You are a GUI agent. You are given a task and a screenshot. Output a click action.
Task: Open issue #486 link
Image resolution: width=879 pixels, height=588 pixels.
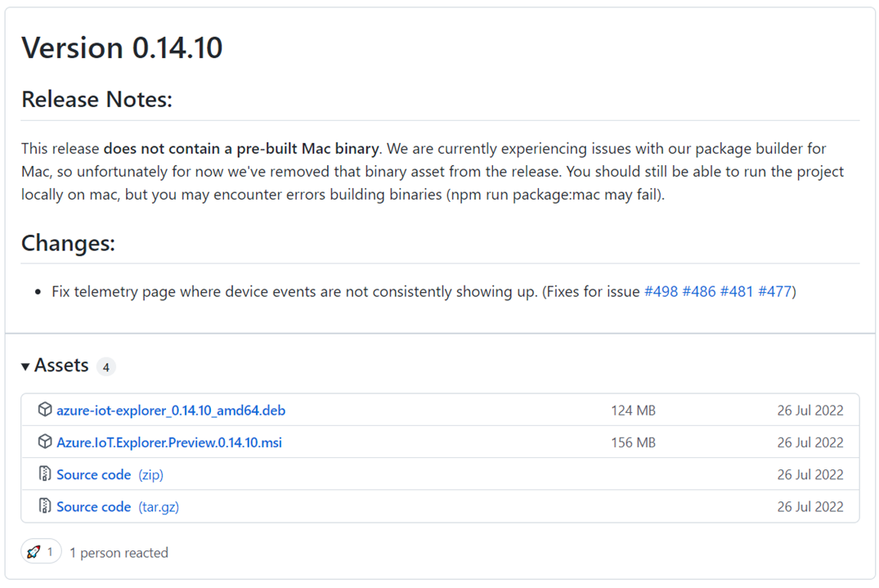699,291
